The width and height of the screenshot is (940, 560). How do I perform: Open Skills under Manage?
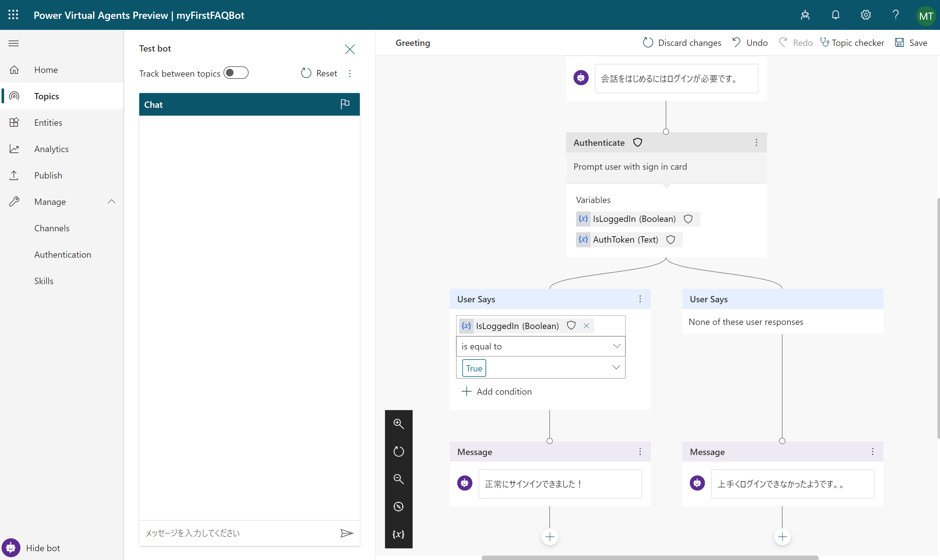44,281
